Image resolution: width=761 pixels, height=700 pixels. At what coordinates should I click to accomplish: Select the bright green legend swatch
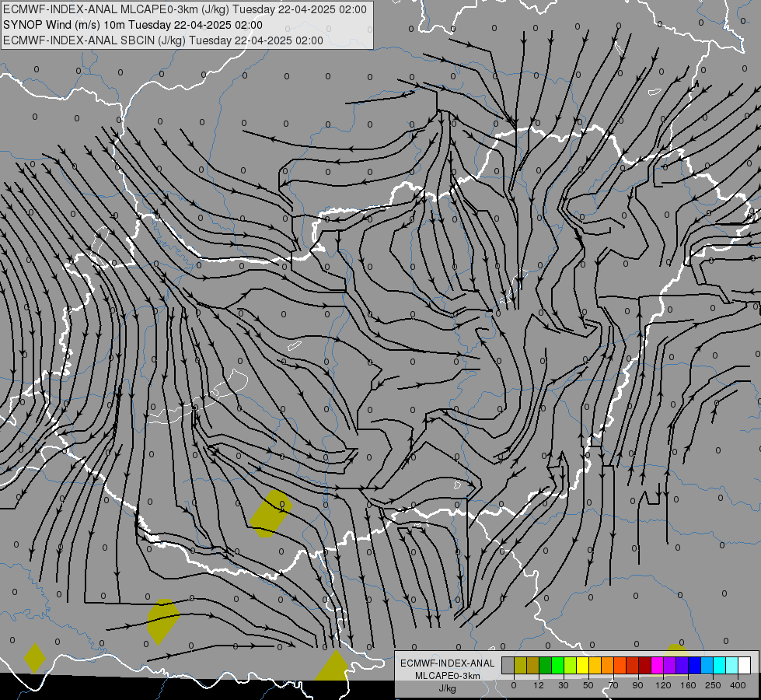coord(557,666)
